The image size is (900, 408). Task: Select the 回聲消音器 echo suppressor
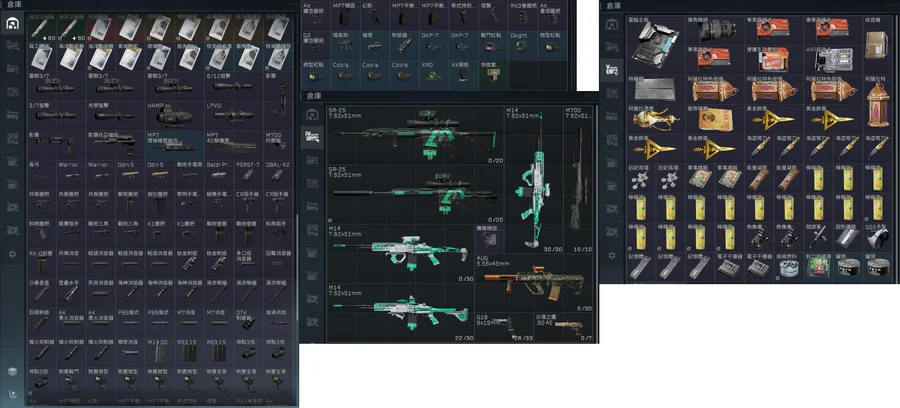[x=278, y=262]
